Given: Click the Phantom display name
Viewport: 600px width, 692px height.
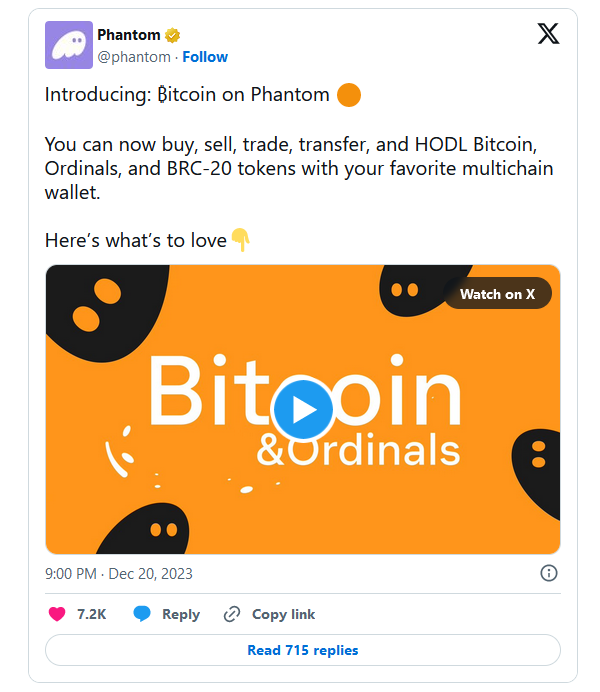Looking at the screenshot, I should click(129, 36).
